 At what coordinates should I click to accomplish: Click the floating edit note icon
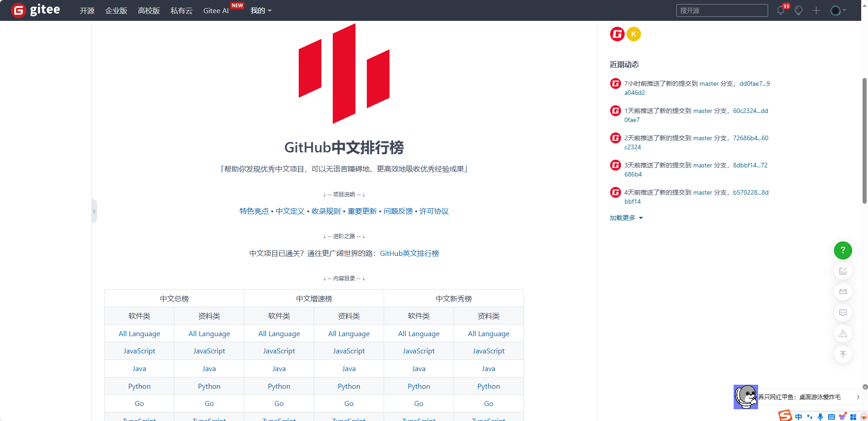(843, 271)
